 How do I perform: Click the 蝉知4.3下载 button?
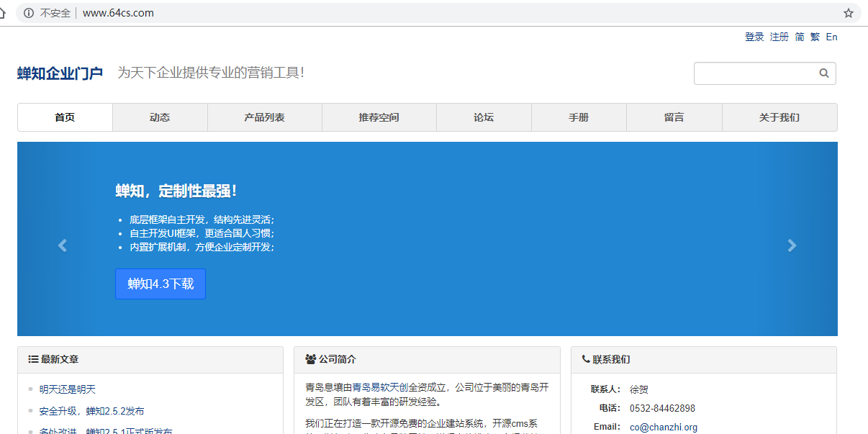[x=161, y=284]
